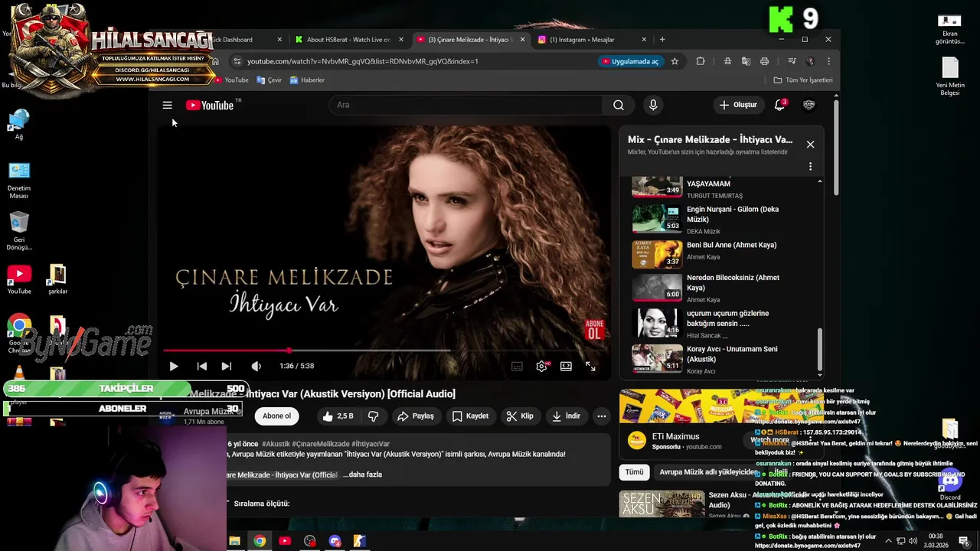The height and width of the screenshot is (551, 980).
Task: Open YouTube notifications bell
Action: (x=779, y=105)
